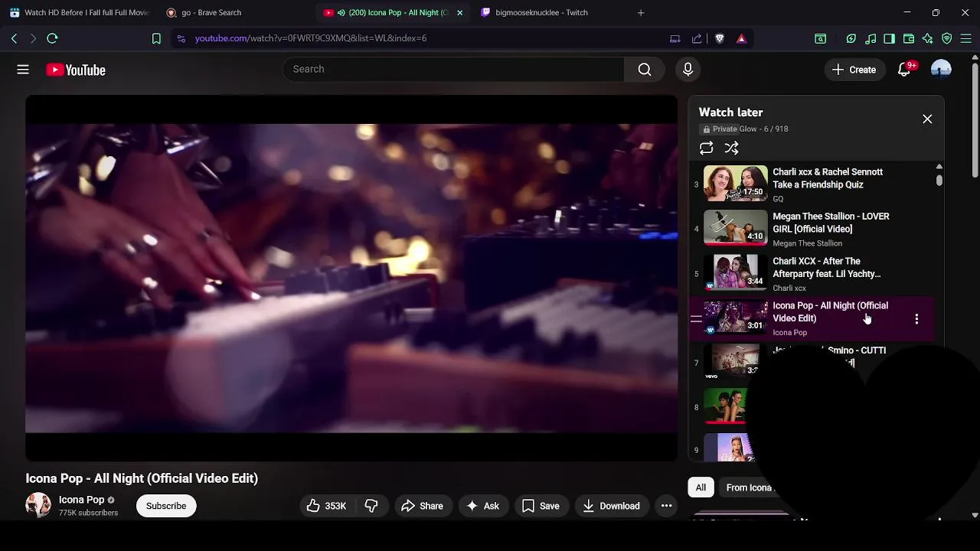The width and height of the screenshot is (980, 551).
Task: Bookmark this page
Action: pos(156,38)
